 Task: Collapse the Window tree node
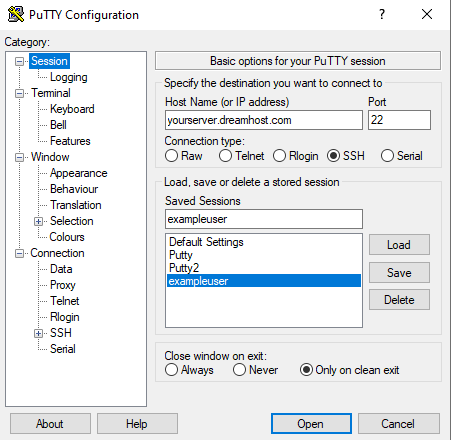click(x=19, y=157)
